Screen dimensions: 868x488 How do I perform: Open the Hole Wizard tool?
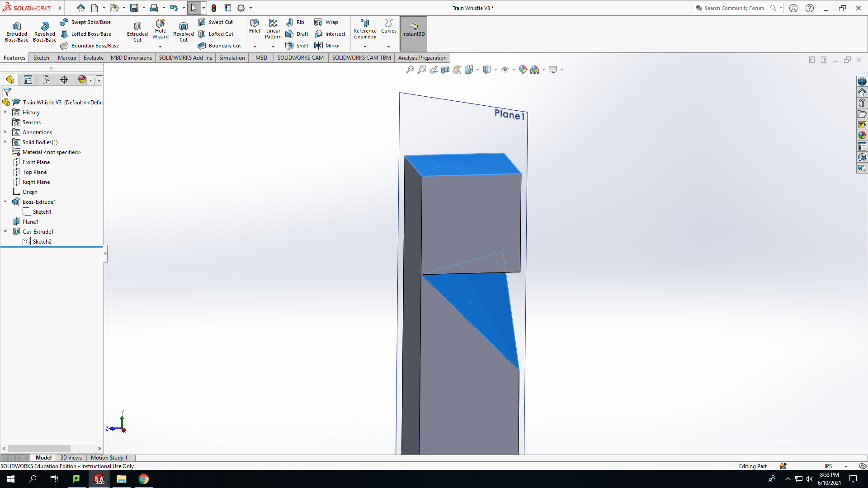click(160, 29)
